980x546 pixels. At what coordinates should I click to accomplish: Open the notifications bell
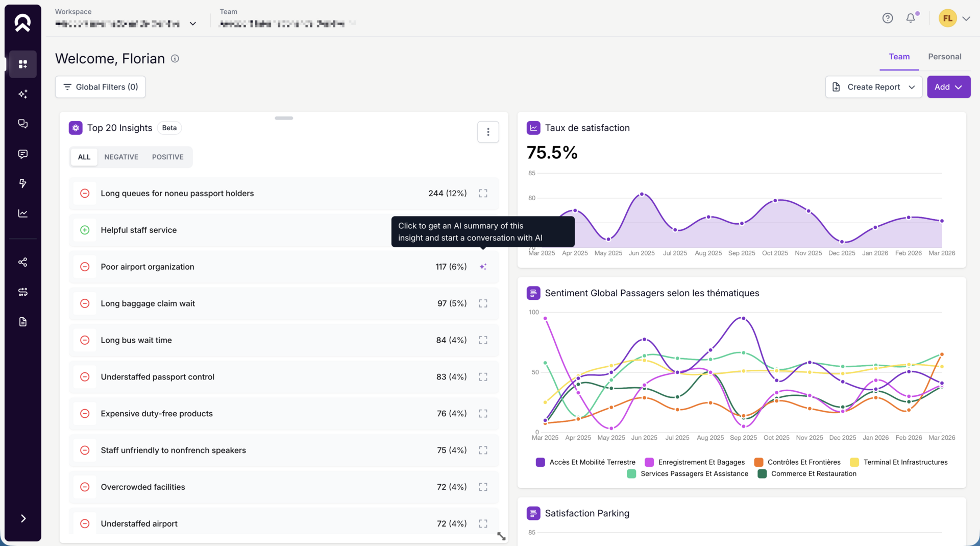tap(911, 18)
